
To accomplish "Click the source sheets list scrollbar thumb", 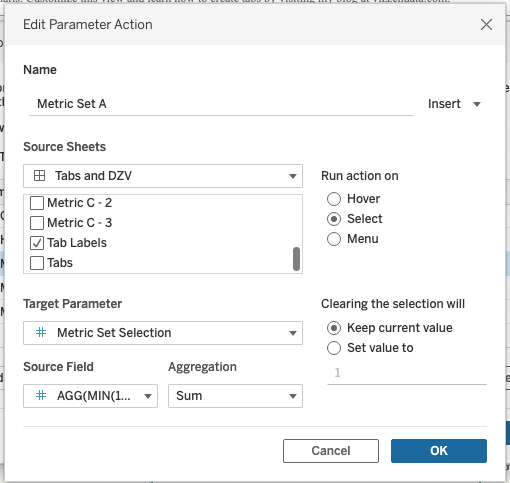I will coord(296,259).
